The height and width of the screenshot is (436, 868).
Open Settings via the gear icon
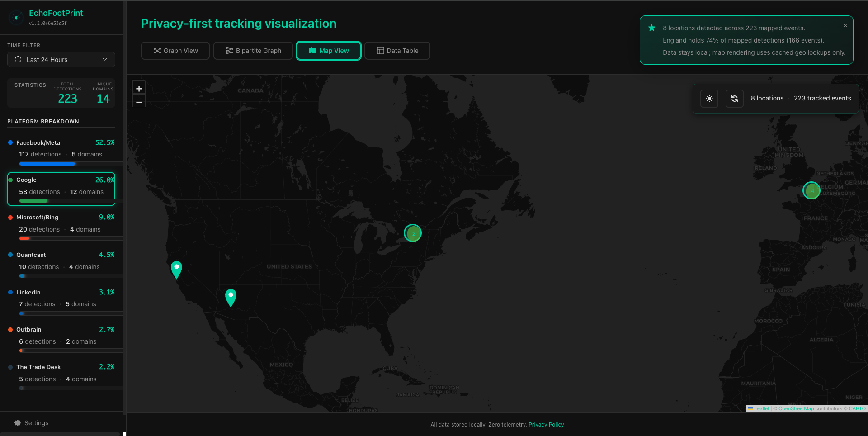tap(17, 423)
